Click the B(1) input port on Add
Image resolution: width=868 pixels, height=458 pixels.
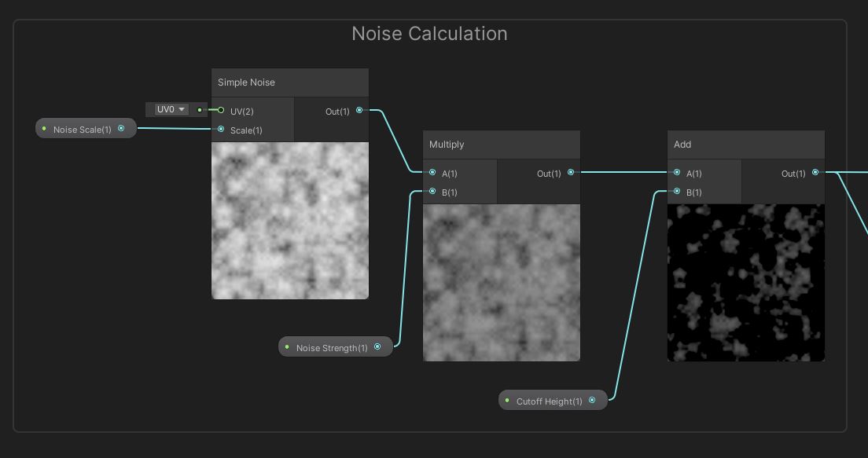click(676, 192)
